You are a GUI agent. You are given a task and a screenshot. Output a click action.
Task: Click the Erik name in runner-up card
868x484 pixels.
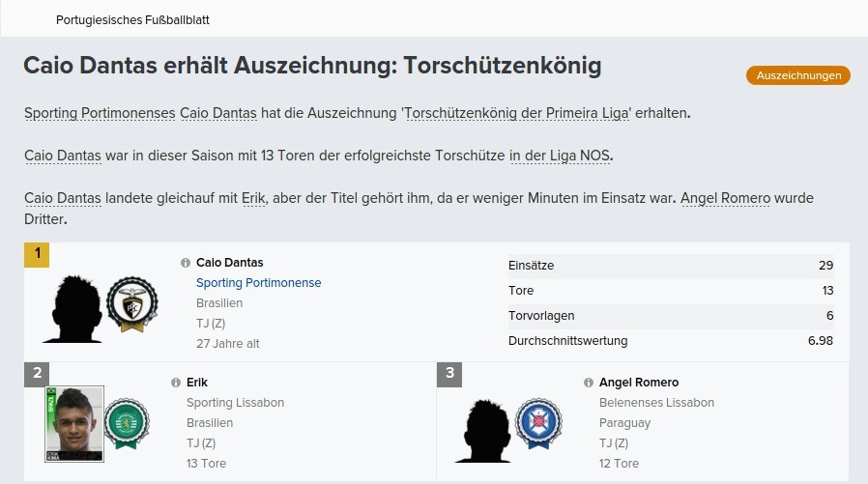(x=197, y=383)
